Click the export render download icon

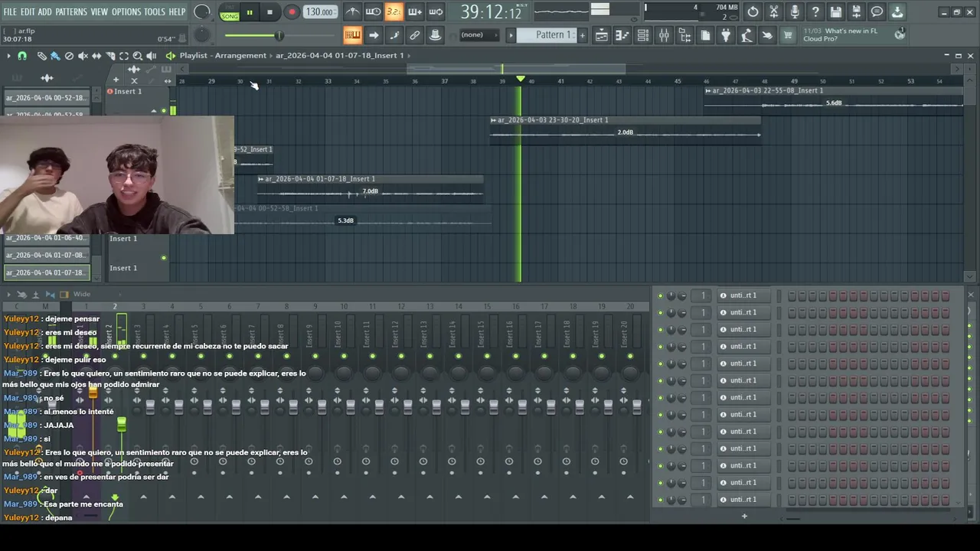click(898, 12)
